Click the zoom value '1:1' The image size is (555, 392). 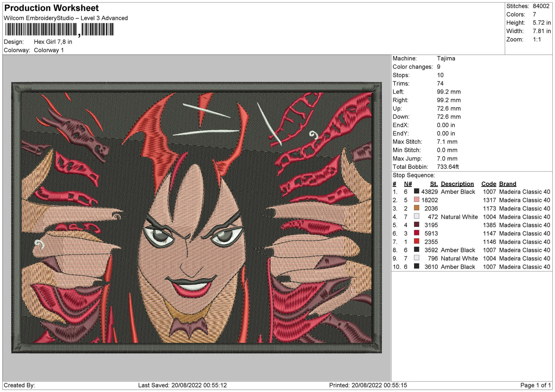[x=537, y=40]
